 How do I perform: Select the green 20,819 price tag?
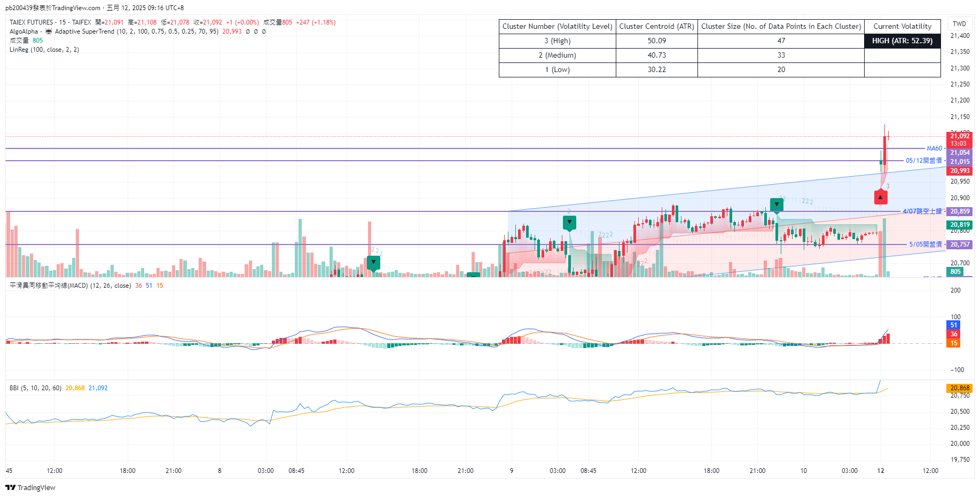coord(959,225)
